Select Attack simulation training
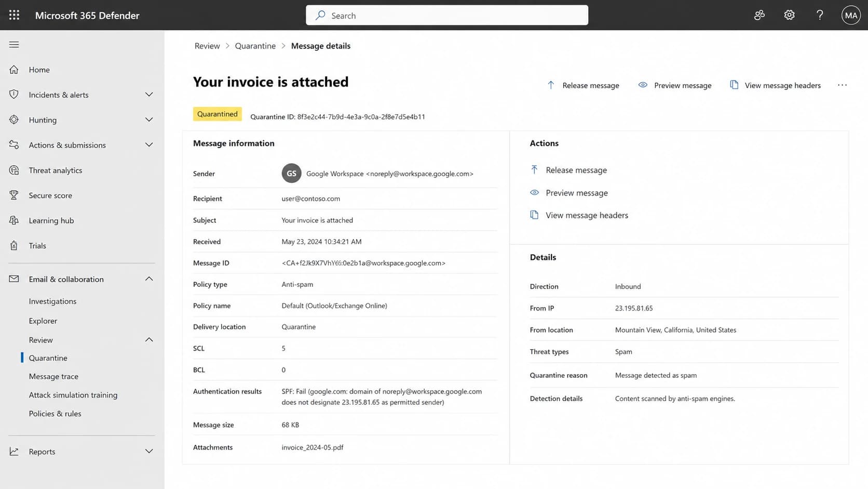The width and height of the screenshot is (868, 489). pos(73,395)
